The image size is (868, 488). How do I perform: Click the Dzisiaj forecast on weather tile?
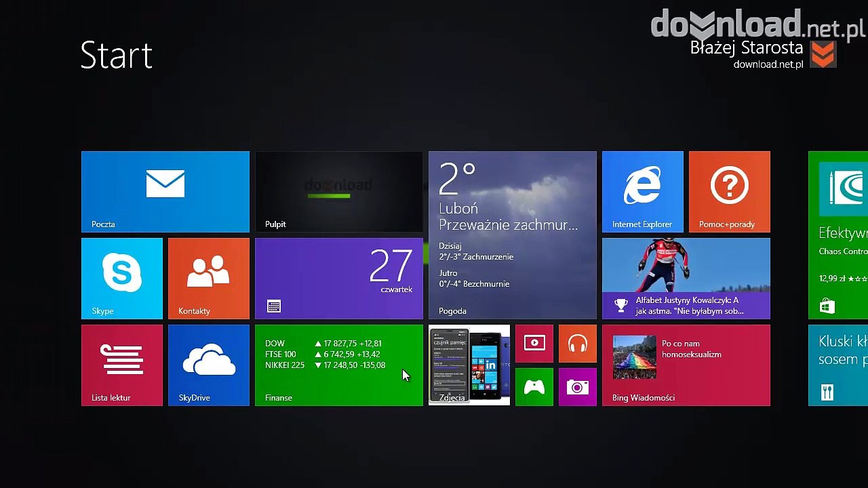pyautogui.click(x=476, y=251)
